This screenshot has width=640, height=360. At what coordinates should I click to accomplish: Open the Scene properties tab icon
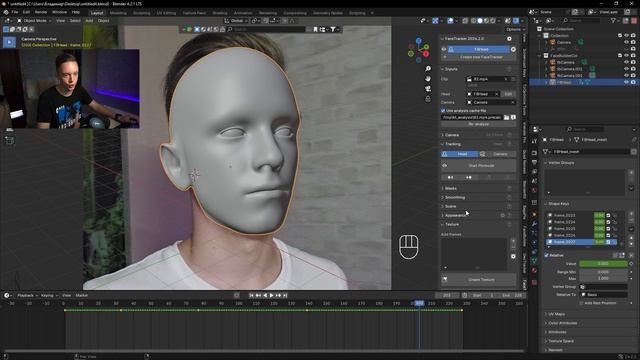point(534,181)
